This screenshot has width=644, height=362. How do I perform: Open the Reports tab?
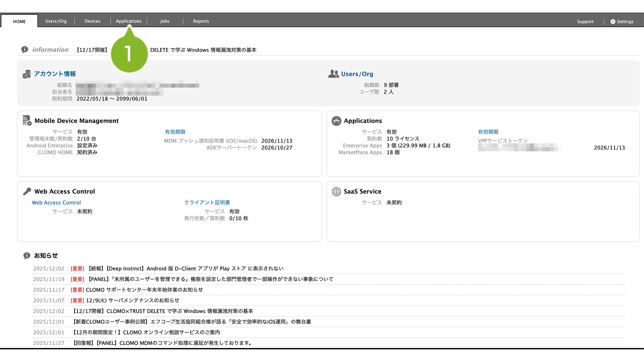(x=201, y=21)
